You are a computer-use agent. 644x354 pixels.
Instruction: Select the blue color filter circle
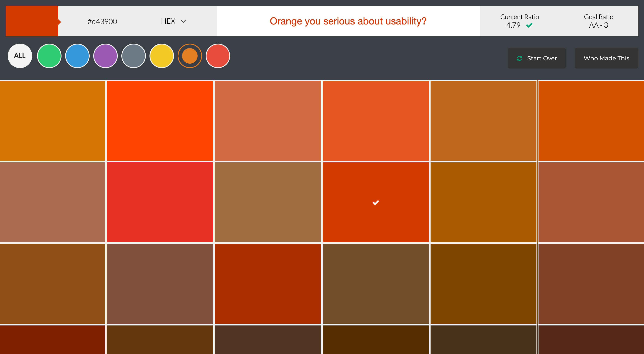(x=77, y=56)
